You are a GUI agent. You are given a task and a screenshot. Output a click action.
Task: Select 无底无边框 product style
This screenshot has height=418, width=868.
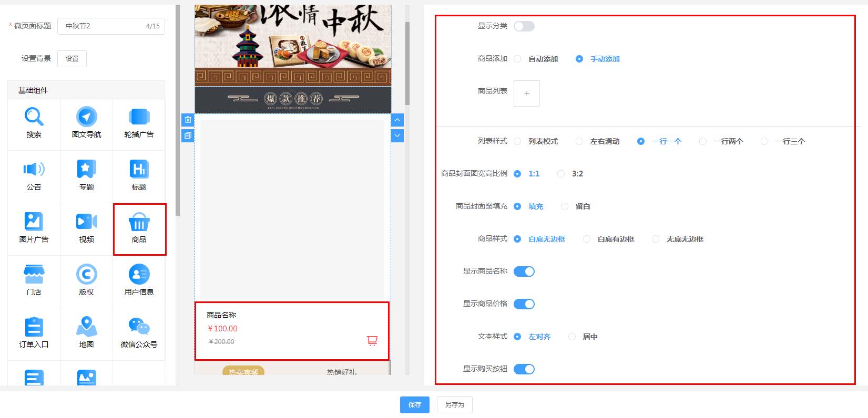click(x=678, y=239)
